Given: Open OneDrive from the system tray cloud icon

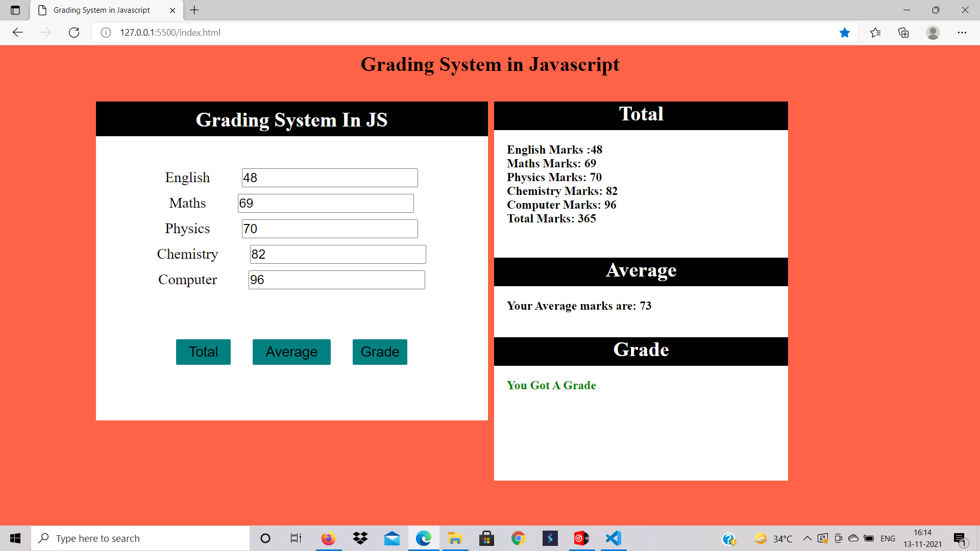Looking at the screenshot, I should (x=852, y=538).
